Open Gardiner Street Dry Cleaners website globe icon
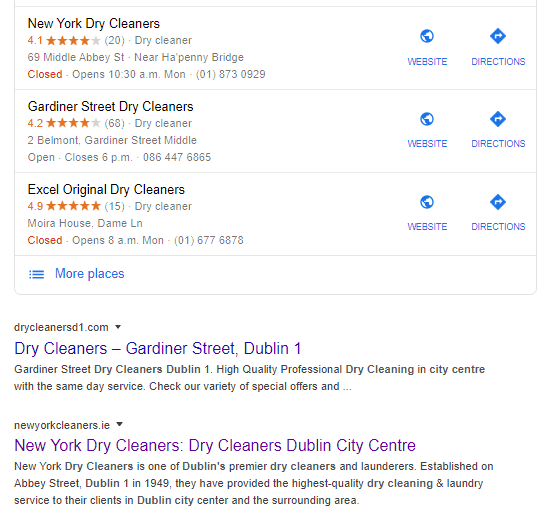Image resolution: width=546 pixels, height=515 pixels. pyautogui.click(x=427, y=119)
